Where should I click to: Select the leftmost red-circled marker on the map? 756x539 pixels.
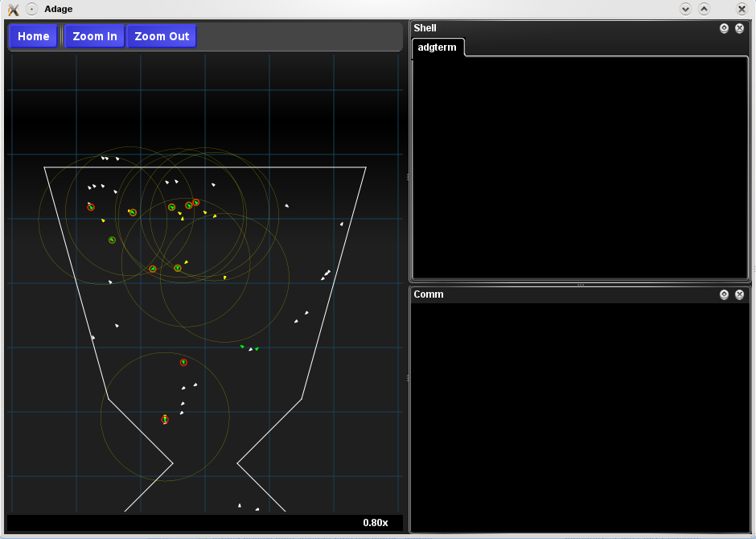pyautogui.click(x=91, y=207)
